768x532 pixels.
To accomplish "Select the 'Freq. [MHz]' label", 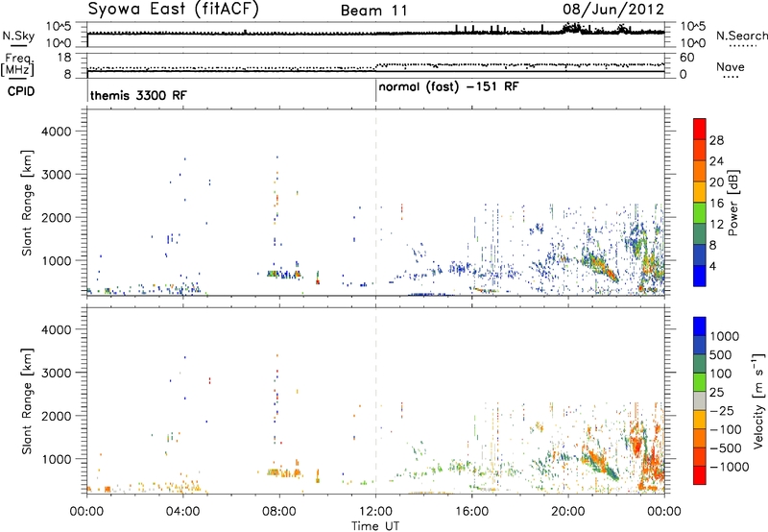I will click(x=17, y=65).
